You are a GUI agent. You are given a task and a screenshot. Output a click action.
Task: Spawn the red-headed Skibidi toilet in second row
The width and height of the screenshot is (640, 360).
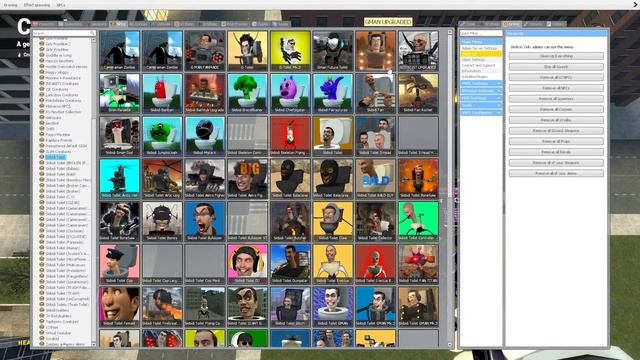click(x=162, y=93)
